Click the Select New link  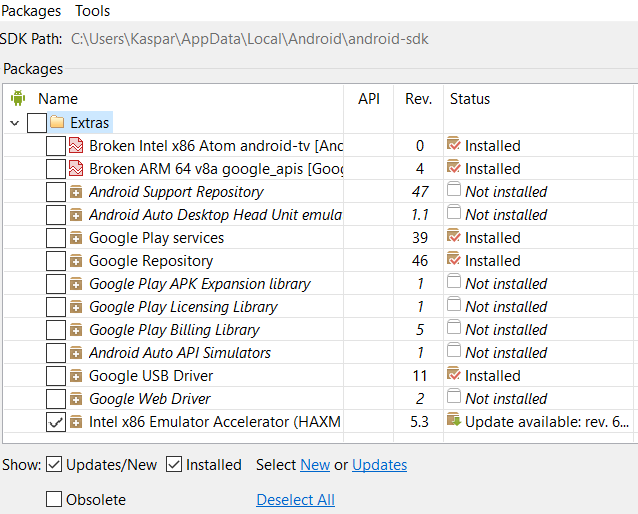[x=315, y=464]
